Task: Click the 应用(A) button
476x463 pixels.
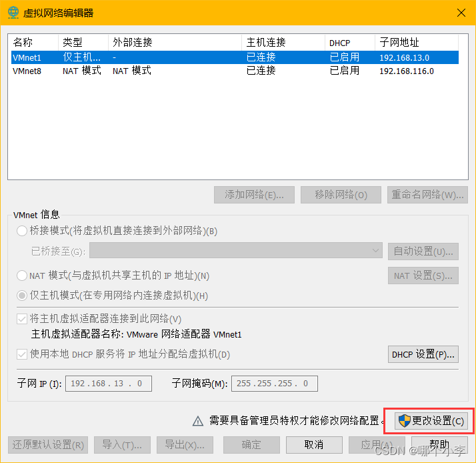Action: [377, 445]
